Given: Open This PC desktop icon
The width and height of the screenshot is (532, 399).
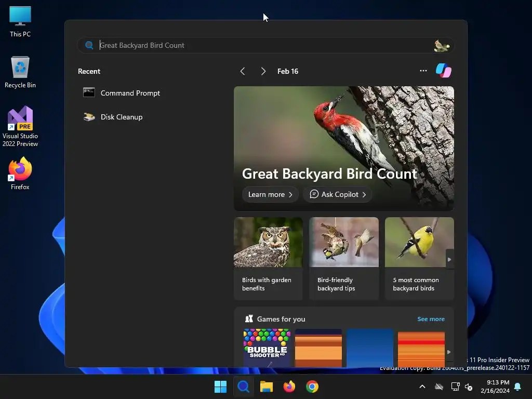Looking at the screenshot, I should coord(20,22).
